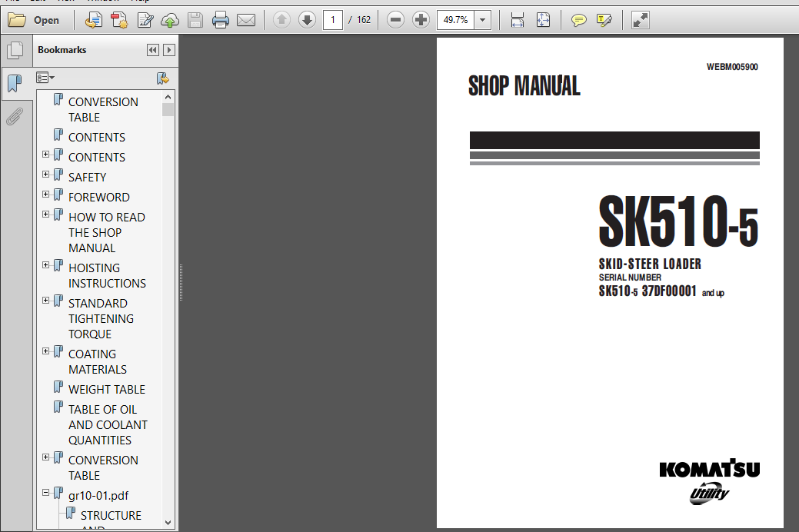
Task: Click the Save floppy disk icon
Action: click(x=195, y=21)
